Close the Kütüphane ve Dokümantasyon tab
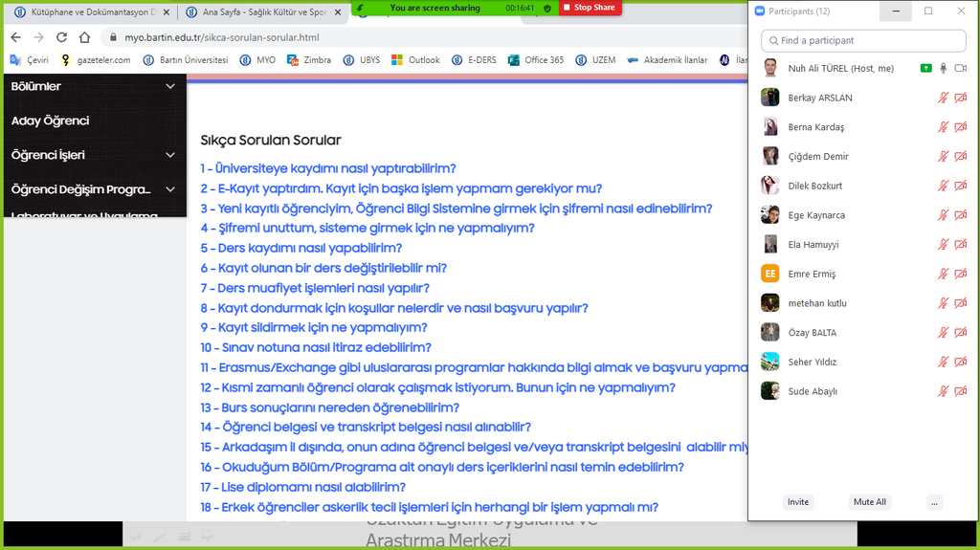This screenshot has height=550, width=980. pyautogui.click(x=167, y=11)
